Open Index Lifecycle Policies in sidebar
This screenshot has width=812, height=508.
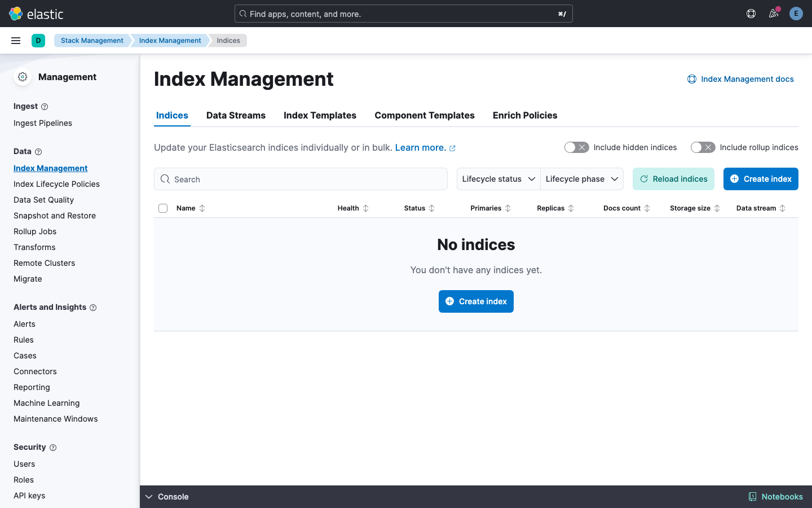(x=56, y=184)
